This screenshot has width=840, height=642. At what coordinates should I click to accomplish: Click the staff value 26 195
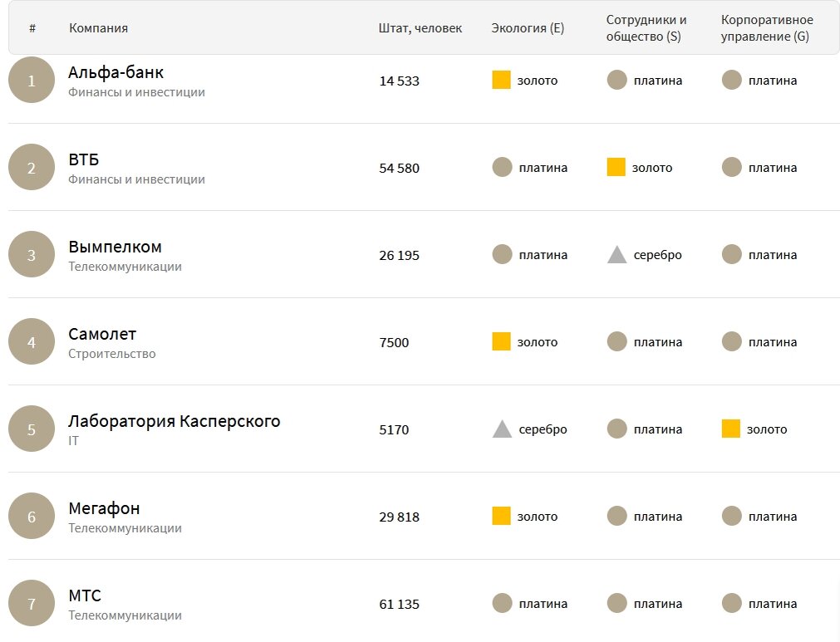click(399, 256)
